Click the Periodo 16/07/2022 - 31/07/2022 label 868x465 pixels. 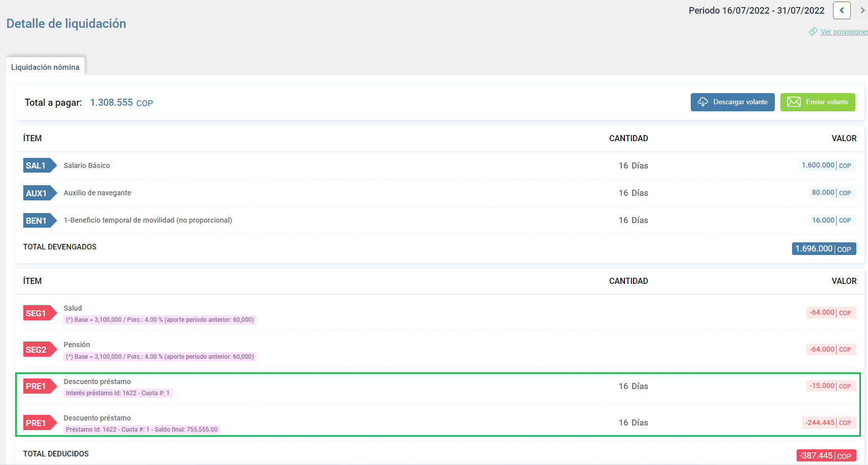point(757,11)
